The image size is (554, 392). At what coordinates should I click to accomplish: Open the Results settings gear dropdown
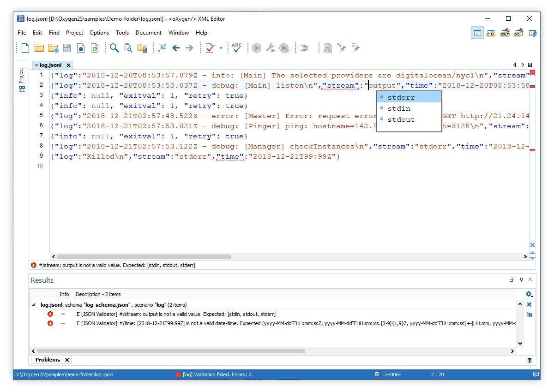(529, 294)
